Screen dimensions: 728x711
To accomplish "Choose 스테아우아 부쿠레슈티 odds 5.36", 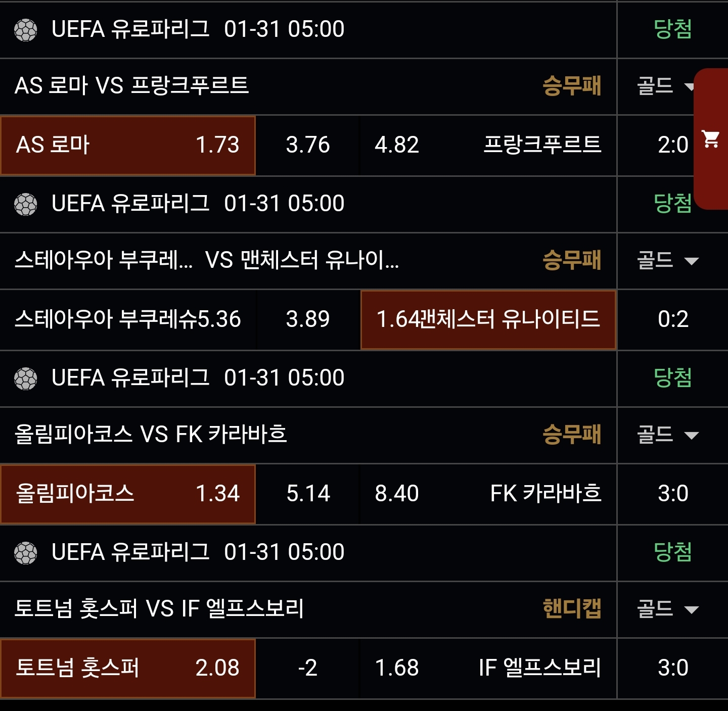I will [x=128, y=319].
